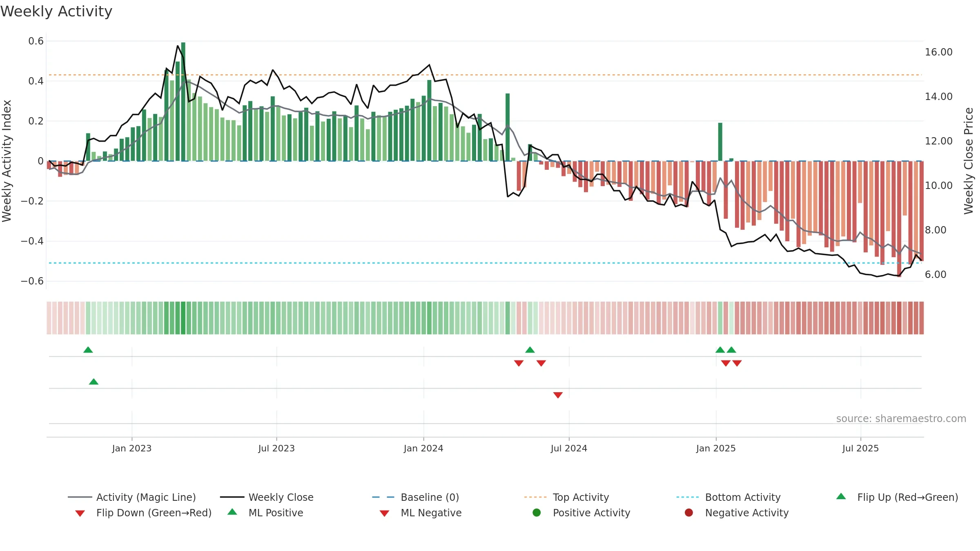Toggle Activity (Magic Line) legend entry
This screenshot has width=980, height=551.
(132, 497)
